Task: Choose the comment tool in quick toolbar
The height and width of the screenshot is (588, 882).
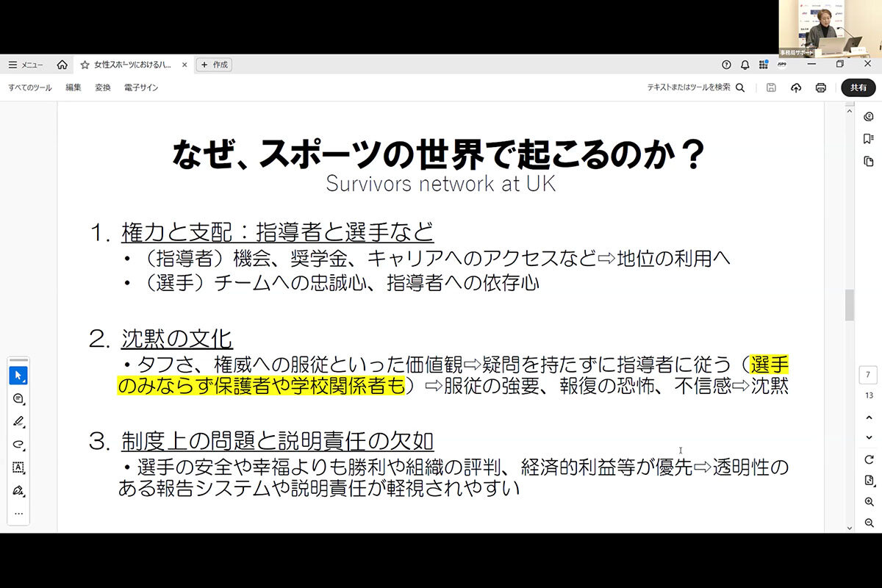Action: (18, 398)
